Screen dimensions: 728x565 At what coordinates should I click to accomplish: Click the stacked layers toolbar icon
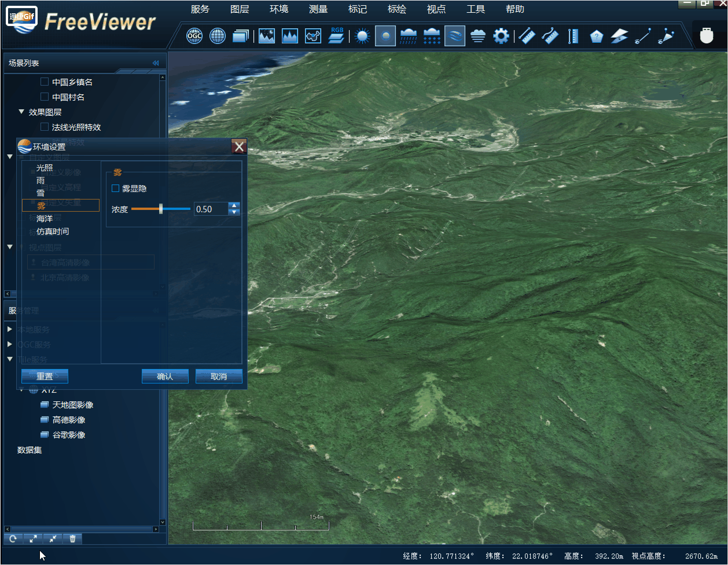coord(241,36)
